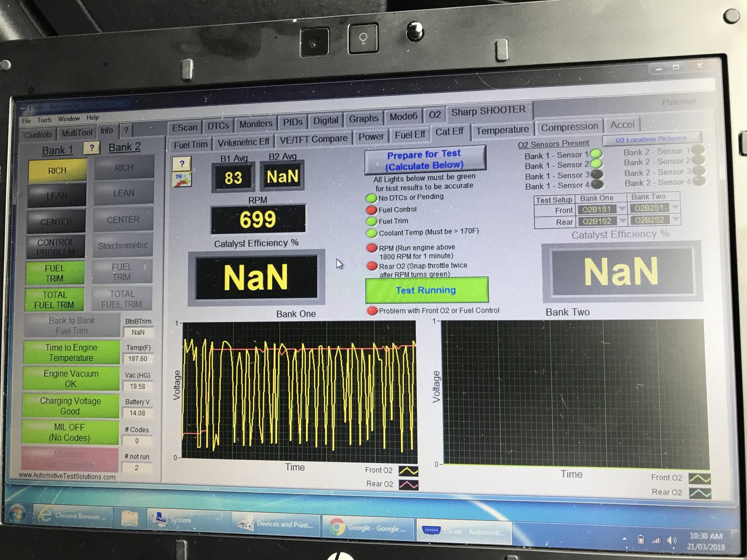
Task: Open the www.AutomotiveTestSolutions.com link
Action: pyautogui.click(x=67, y=476)
